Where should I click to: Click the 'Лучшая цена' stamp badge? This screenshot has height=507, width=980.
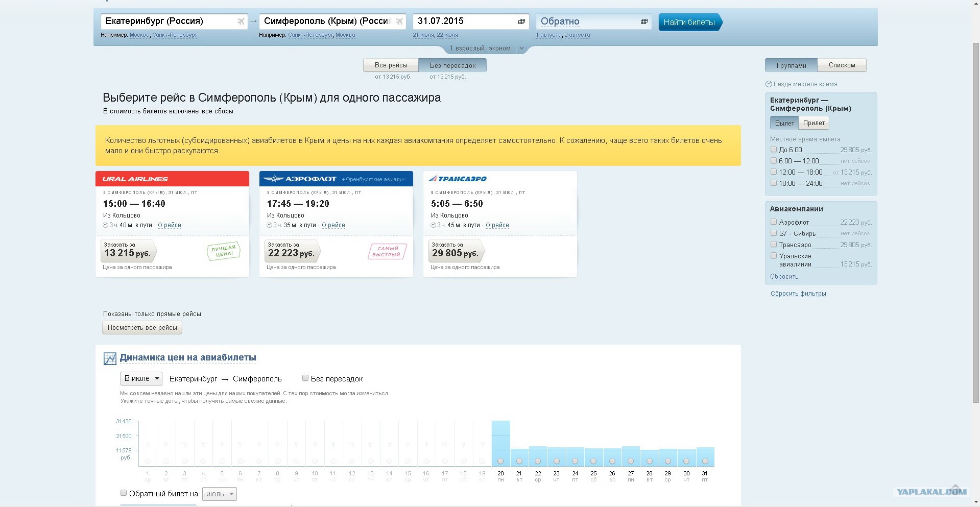click(x=224, y=251)
